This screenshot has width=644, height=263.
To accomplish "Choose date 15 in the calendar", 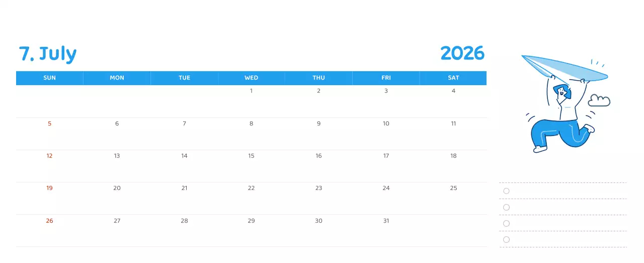I will point(251,156).
